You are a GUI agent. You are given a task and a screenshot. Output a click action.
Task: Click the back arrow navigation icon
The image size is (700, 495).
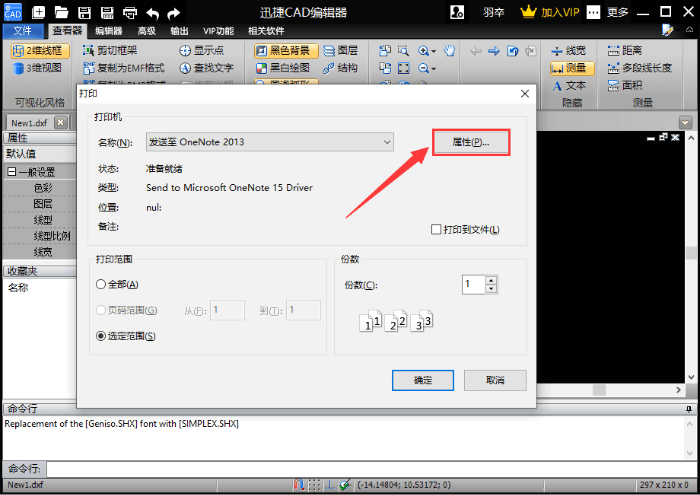[x=476, y=51]
